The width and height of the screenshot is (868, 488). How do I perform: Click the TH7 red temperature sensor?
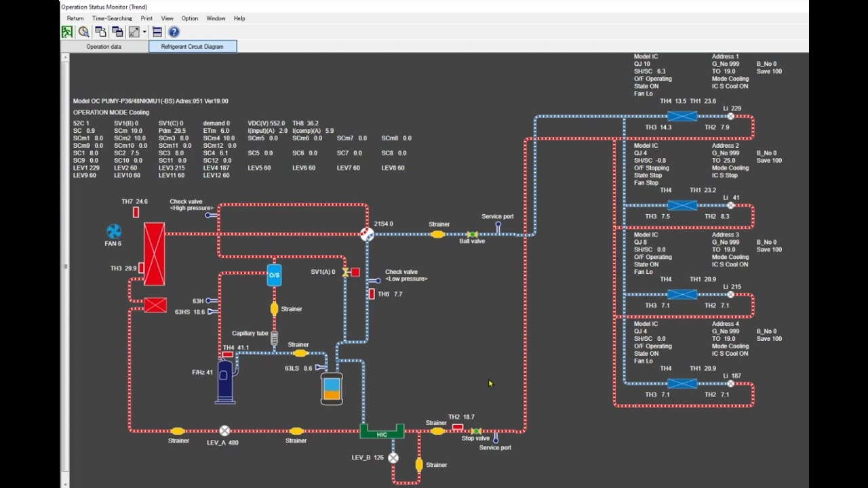pos(136,212)
